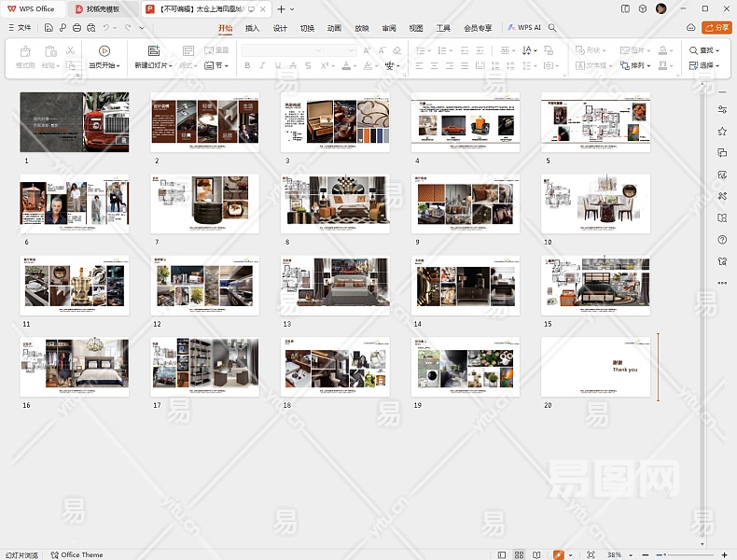The image size is (737, 560).
Task: Click the orange Share button
Action: pyautogui.click(x=716, y=28)
